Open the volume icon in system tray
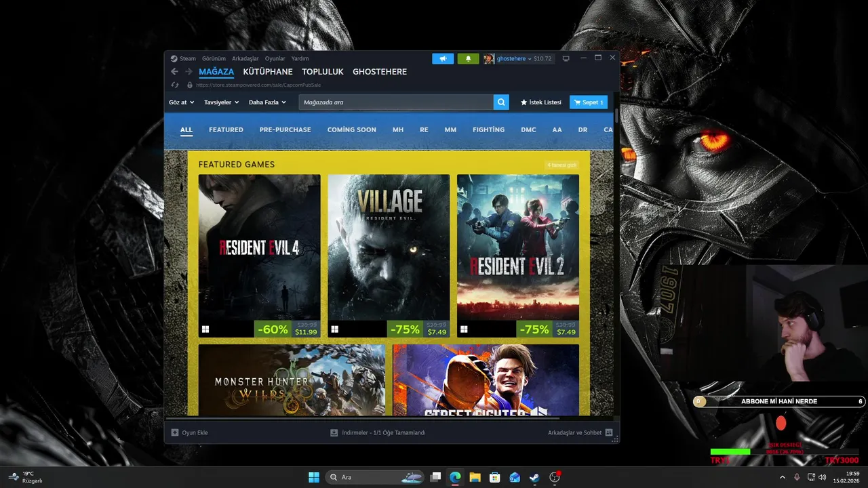This screenshot has width=868, height=488. pos(823,477)
